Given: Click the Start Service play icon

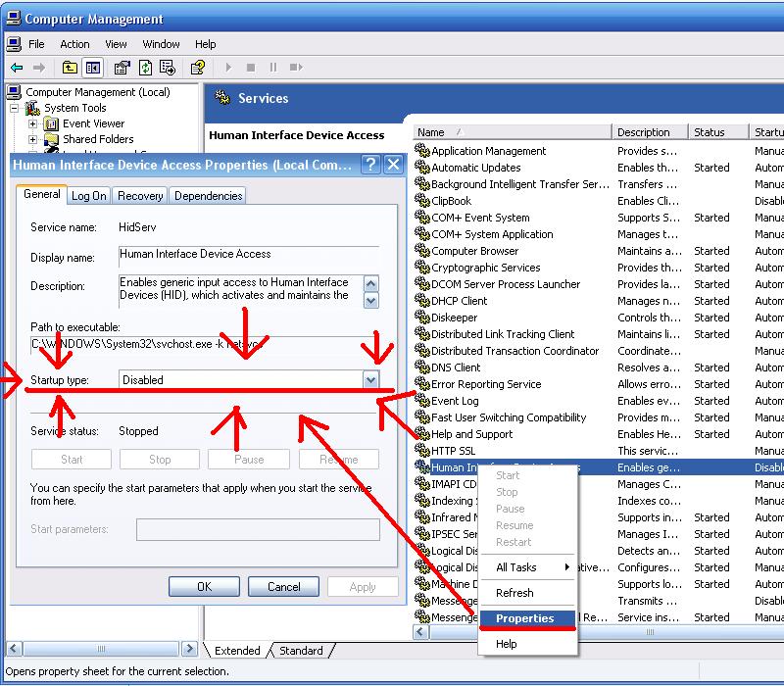Looking at the screenshot, I should (x=228, y=67).
